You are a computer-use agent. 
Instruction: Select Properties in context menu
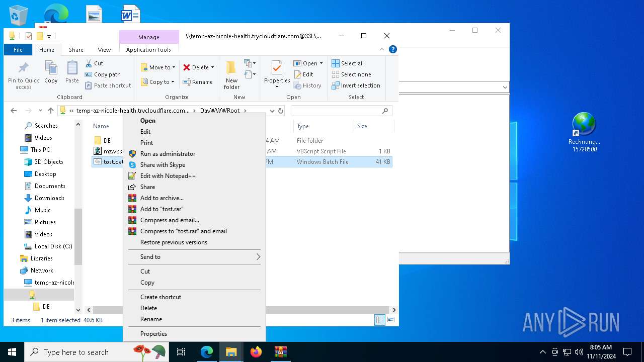point(194,334)
